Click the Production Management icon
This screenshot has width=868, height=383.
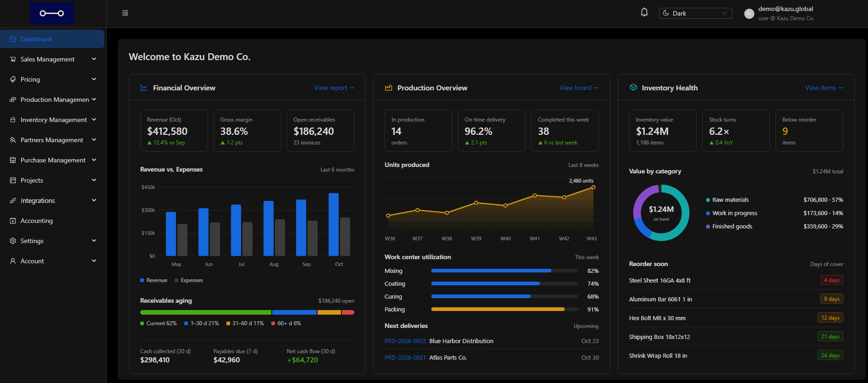pos(13,100)
